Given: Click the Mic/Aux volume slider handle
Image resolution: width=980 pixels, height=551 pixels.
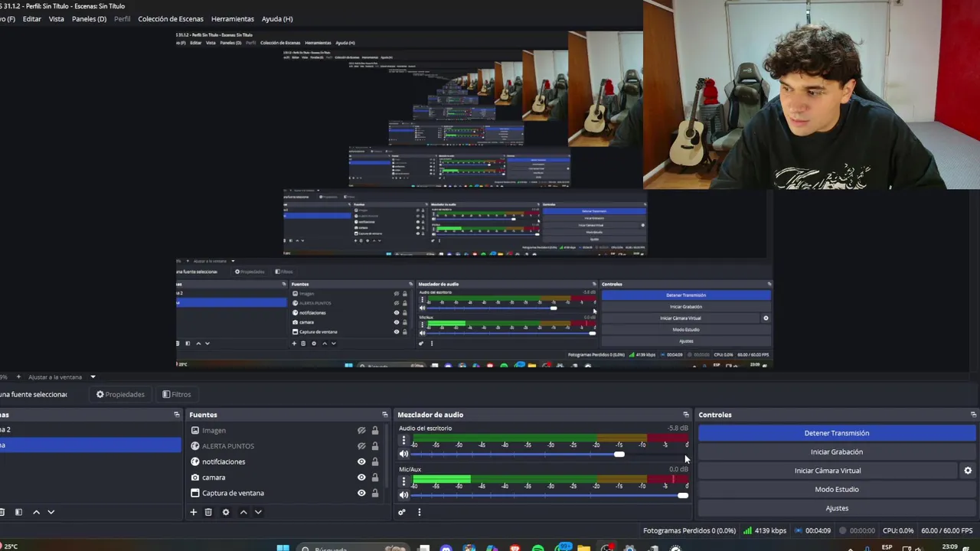Looking at the screenshot, I should (683, 495).
